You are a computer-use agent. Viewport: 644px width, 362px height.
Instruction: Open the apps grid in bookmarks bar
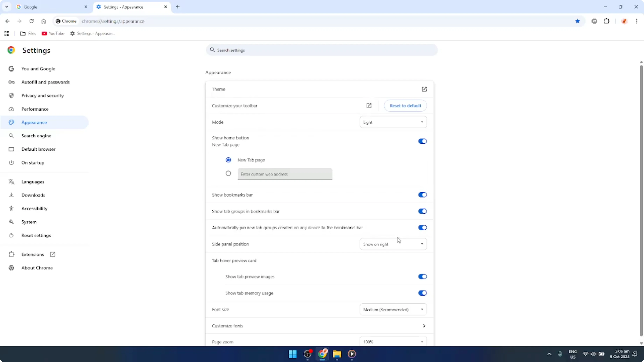[7, 33]
